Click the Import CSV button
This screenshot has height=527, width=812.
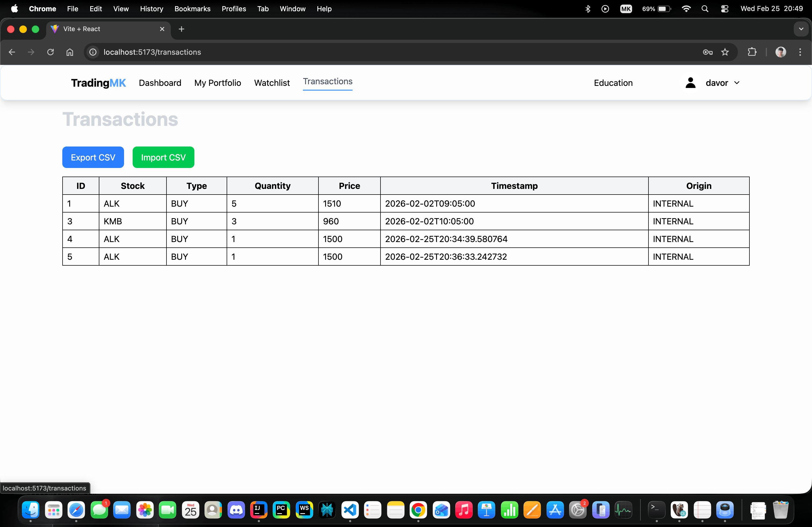pos(163,157)
